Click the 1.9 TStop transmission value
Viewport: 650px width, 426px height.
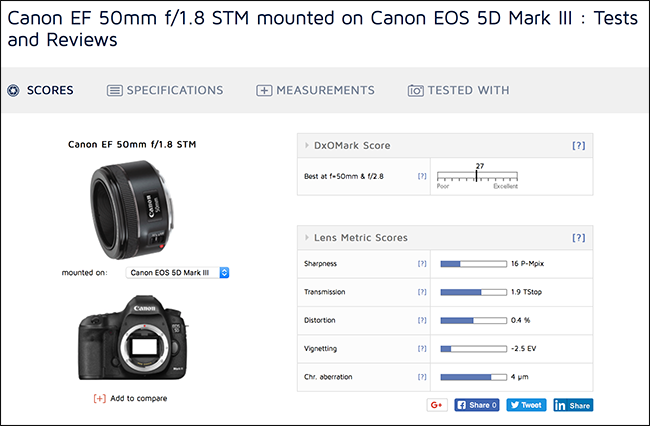pos(526,292)
